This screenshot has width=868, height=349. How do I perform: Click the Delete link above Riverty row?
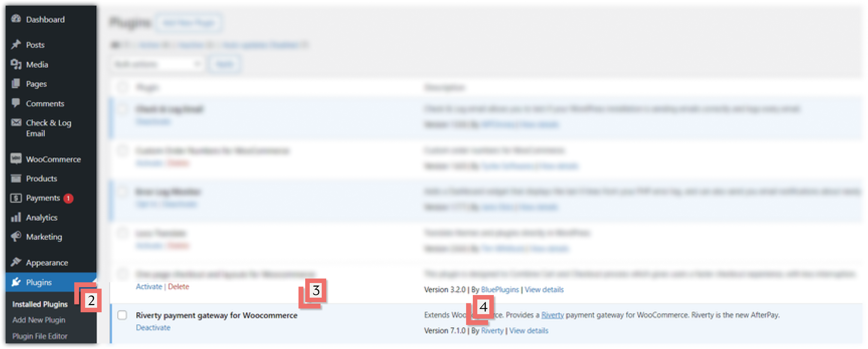(178, 287)
